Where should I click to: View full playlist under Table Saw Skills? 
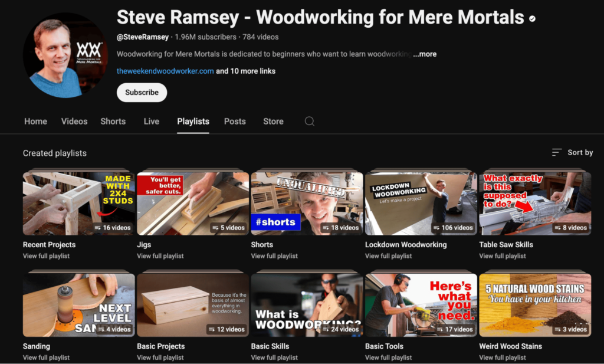tap(503, 256)
